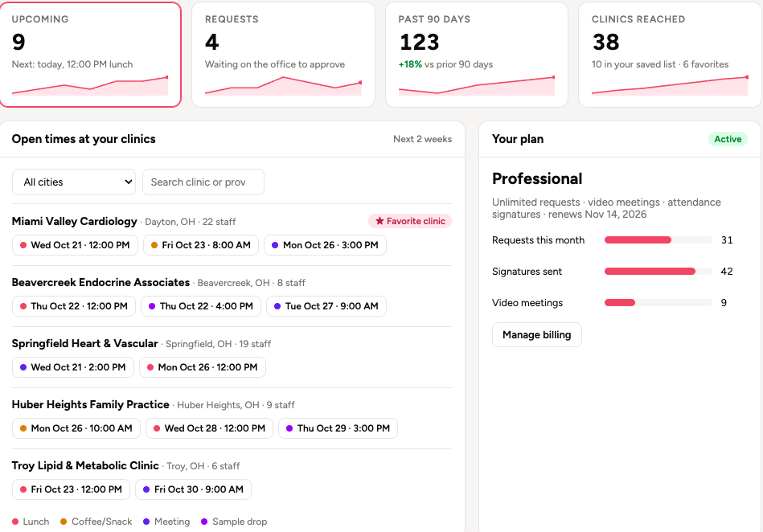763x532 pixels.
Task: Click the Clinics Reached sparkline chart
Action: (x=670, y=85)
